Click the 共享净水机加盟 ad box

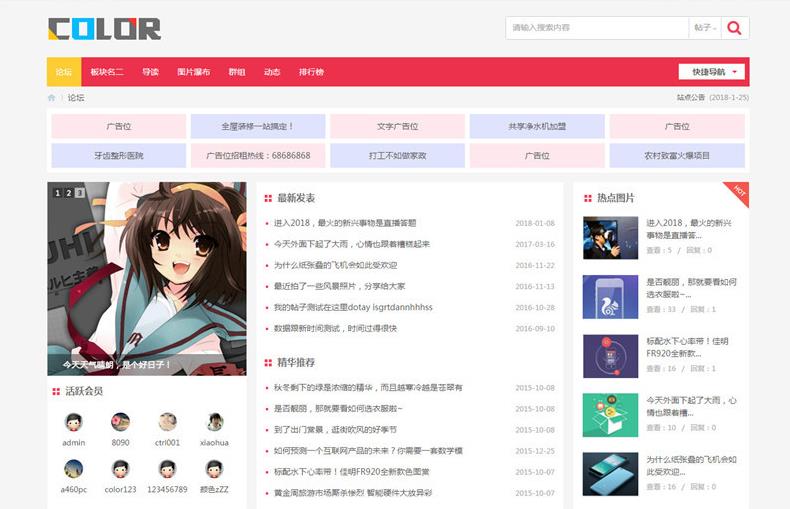(537, 126)
